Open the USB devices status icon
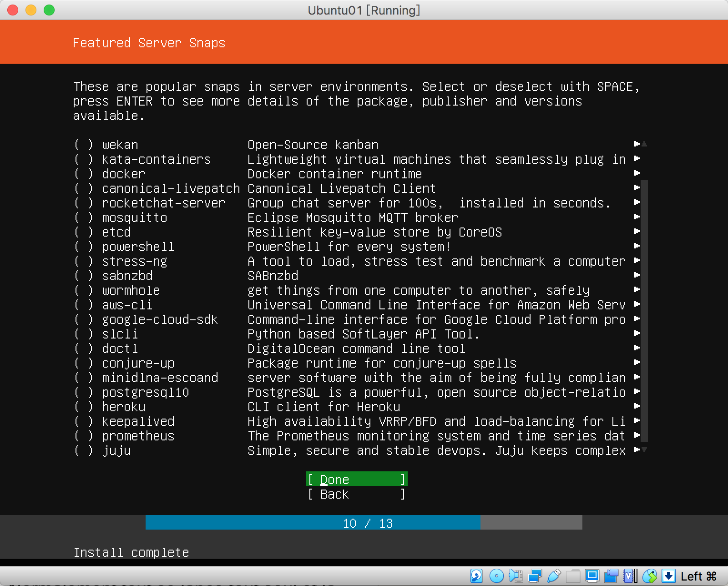 click(554, 576)
